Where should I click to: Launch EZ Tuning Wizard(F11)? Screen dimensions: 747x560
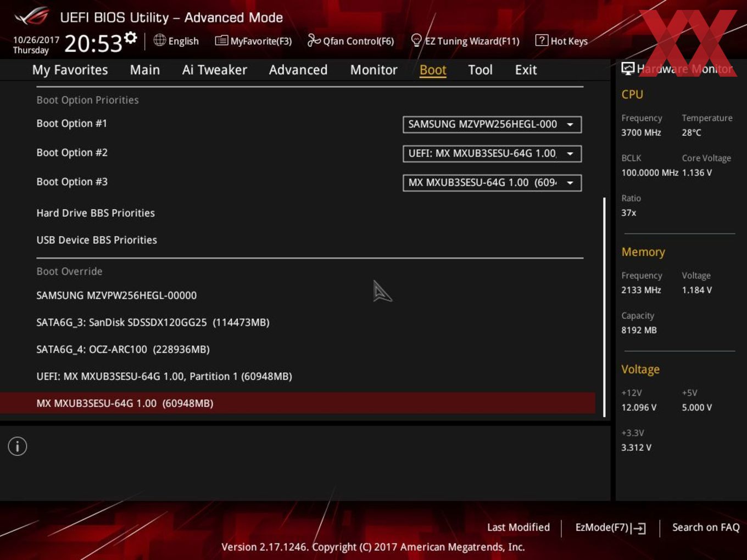[x=472, y=41]
